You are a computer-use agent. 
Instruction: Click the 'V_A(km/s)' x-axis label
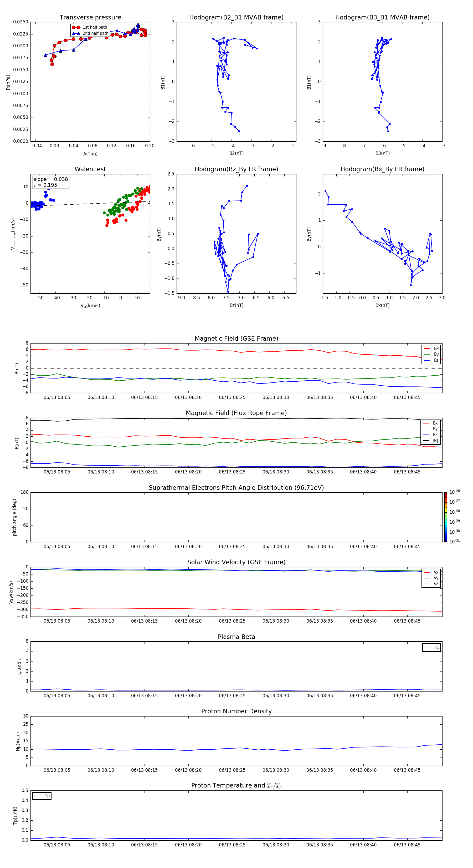coord(90,306)
